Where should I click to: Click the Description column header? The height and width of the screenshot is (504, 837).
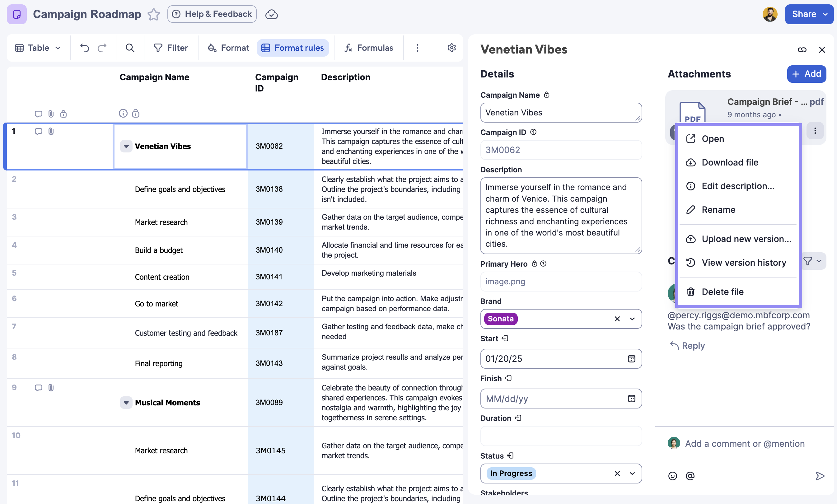[345, 77]
